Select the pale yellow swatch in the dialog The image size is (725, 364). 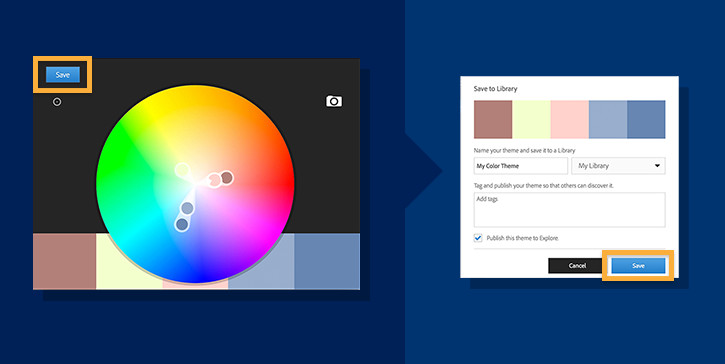531,119
